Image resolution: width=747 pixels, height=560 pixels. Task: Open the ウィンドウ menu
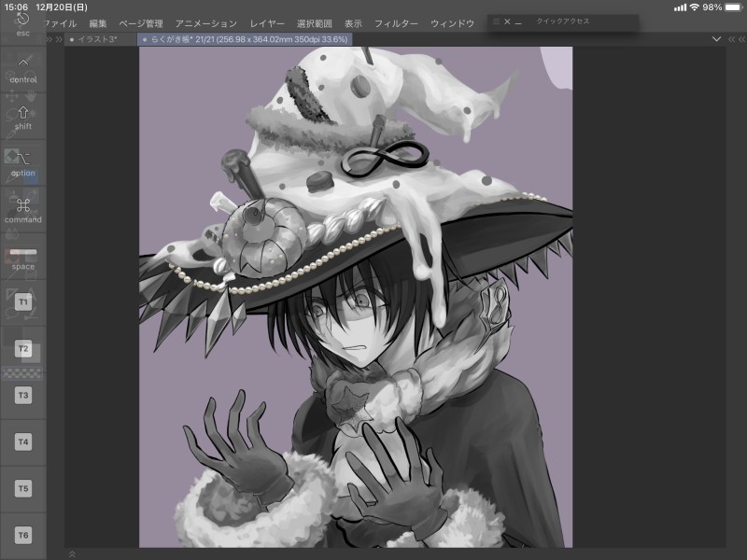pyautogui.click(x=452, y=23)
